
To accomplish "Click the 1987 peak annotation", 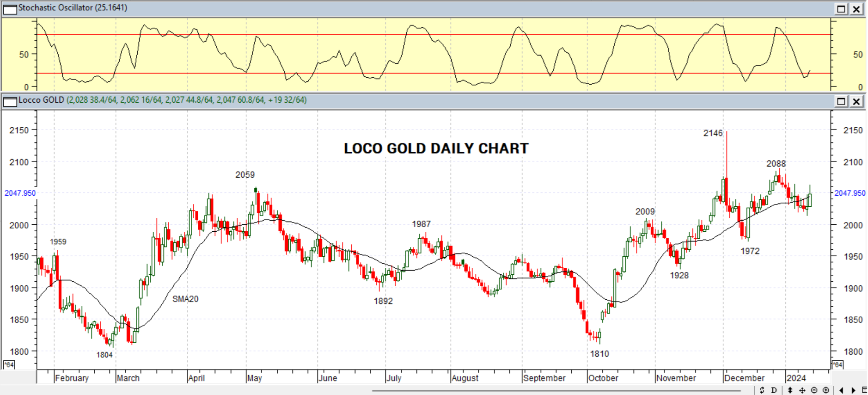I will click(421, 224).
